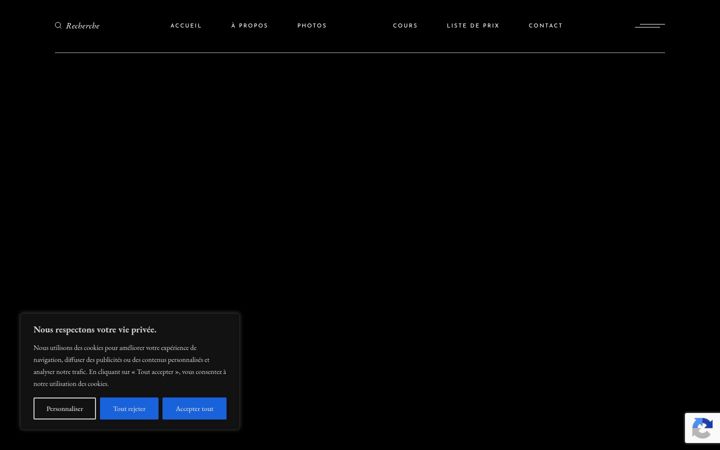
Task: Open Liste de prix page
Action: pyautogui.click(x=473, y=26)
